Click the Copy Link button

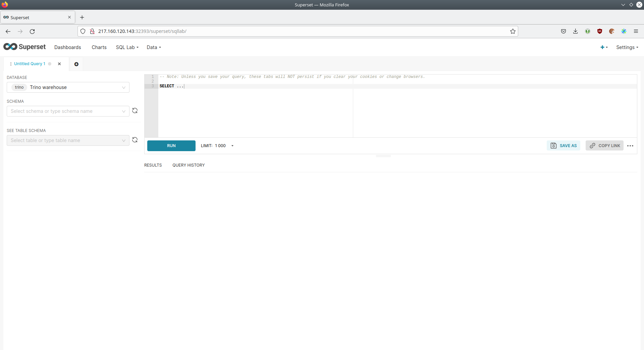tap(604, 146)
